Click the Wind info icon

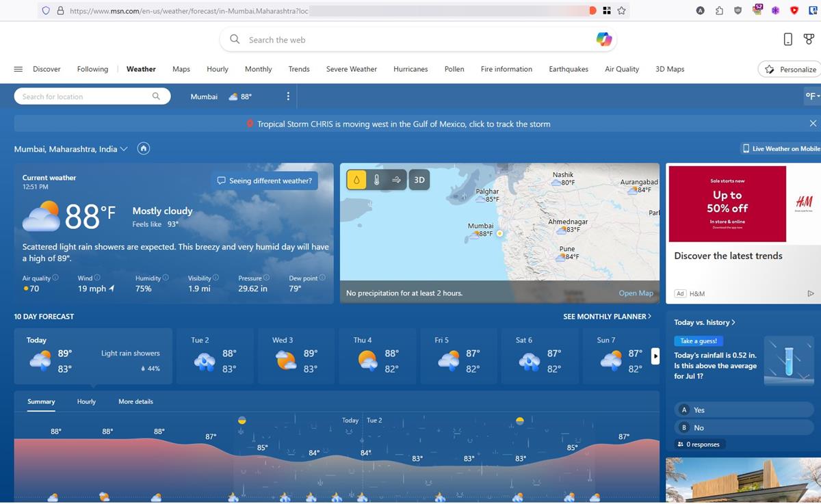coord(97,278)
